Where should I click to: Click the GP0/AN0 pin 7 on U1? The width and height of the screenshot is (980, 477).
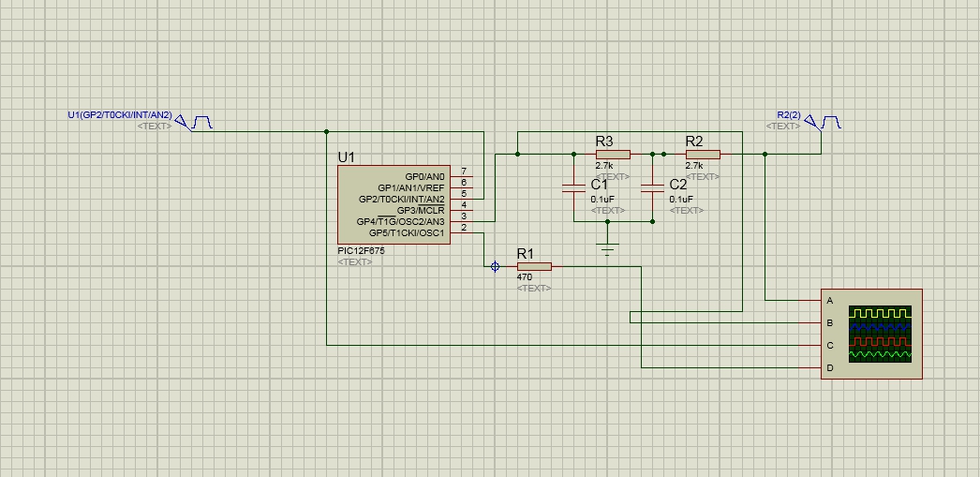(463, 176)
